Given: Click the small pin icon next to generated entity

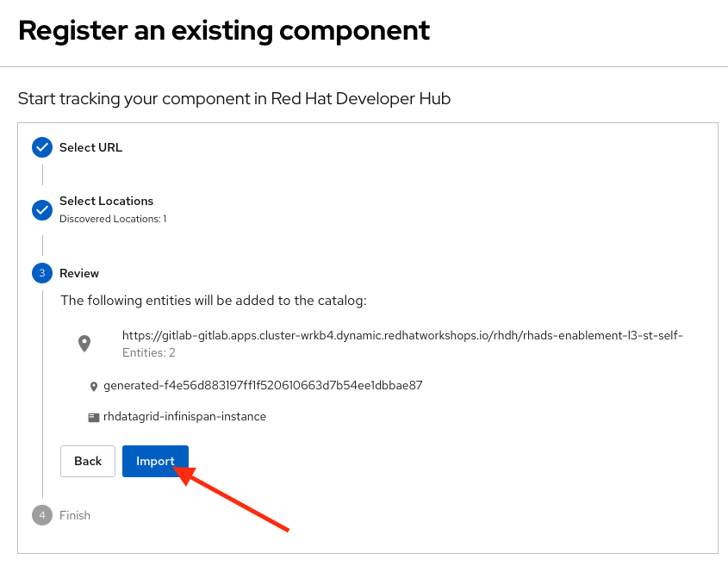Looking at the screenshot, I should [94, 386].
